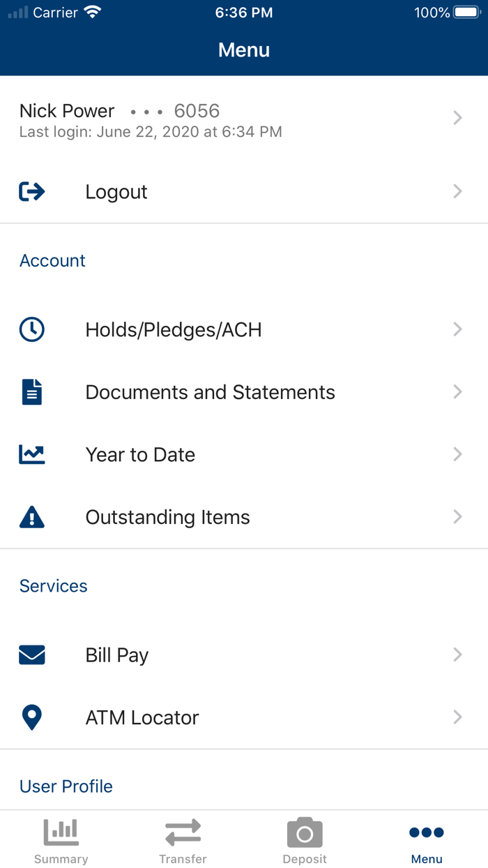Select the Logout icon

31,191
